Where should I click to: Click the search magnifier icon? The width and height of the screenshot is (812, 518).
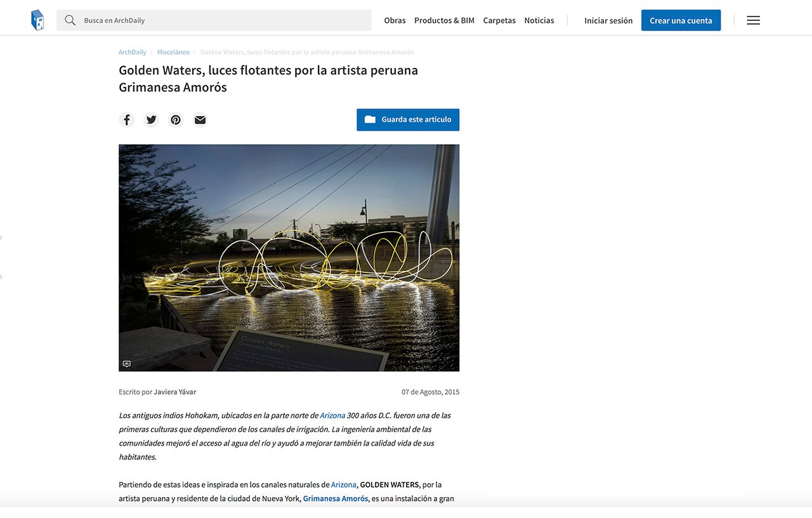(x=70, y=20)
